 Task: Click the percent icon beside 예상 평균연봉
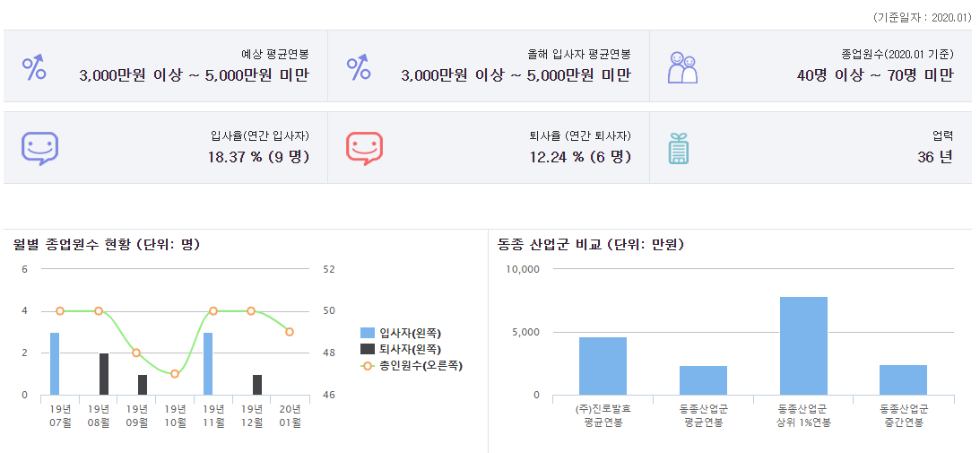34,67
